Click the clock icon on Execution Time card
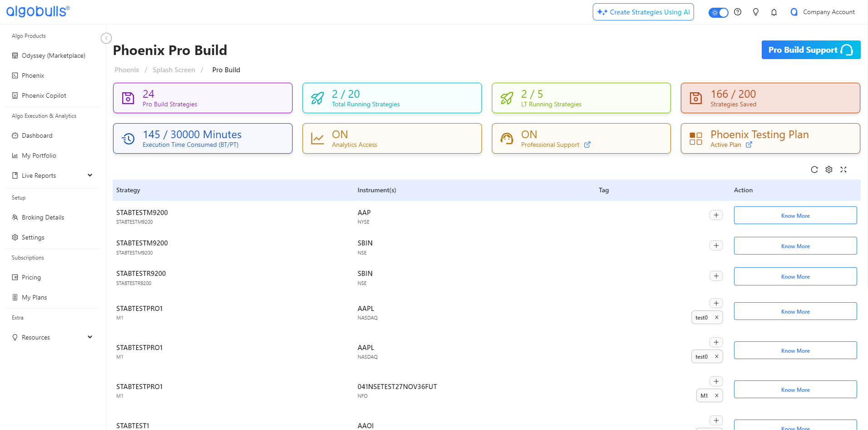This screenshot has height=430, width=868. [128, 139]
